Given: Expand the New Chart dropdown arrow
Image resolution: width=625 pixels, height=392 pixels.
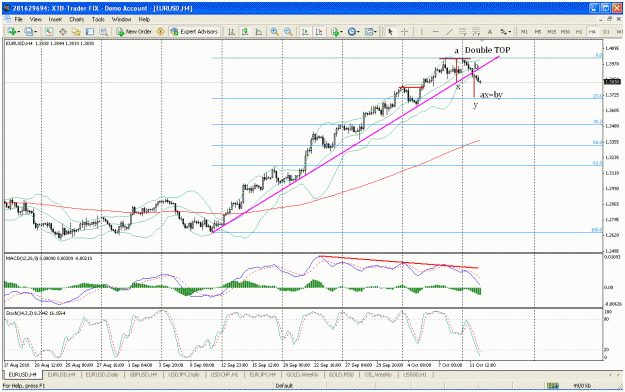Looking at the screenshot, I should [18, 32].
